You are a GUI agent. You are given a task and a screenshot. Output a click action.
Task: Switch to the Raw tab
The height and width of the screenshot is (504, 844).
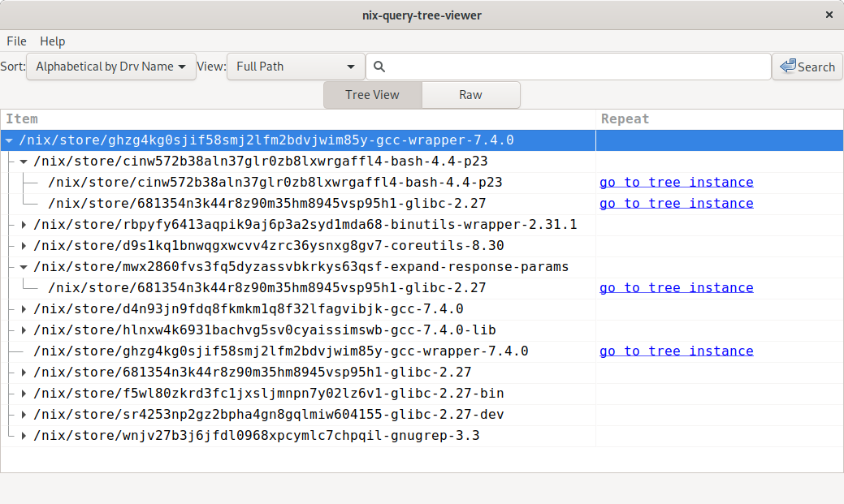pyautogui.click(x=470, y=95)
